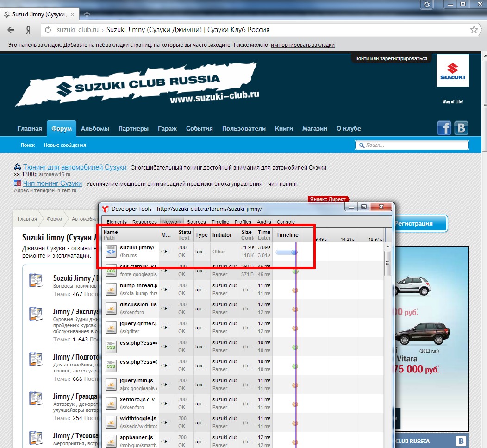Click the JS icon of discussion_list row

[111, 309]
